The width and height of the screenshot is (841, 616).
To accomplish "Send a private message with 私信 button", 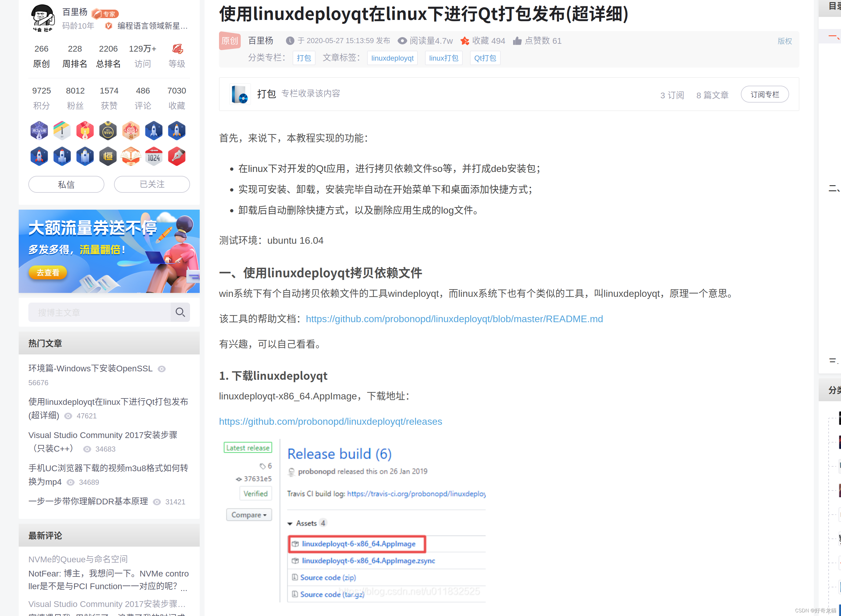I will tap(66, 184).
